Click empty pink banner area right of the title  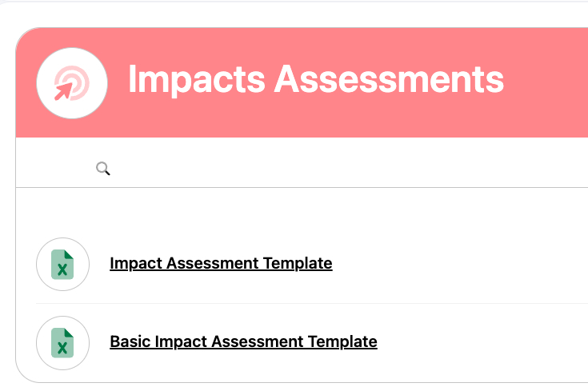tap(548, 80)
